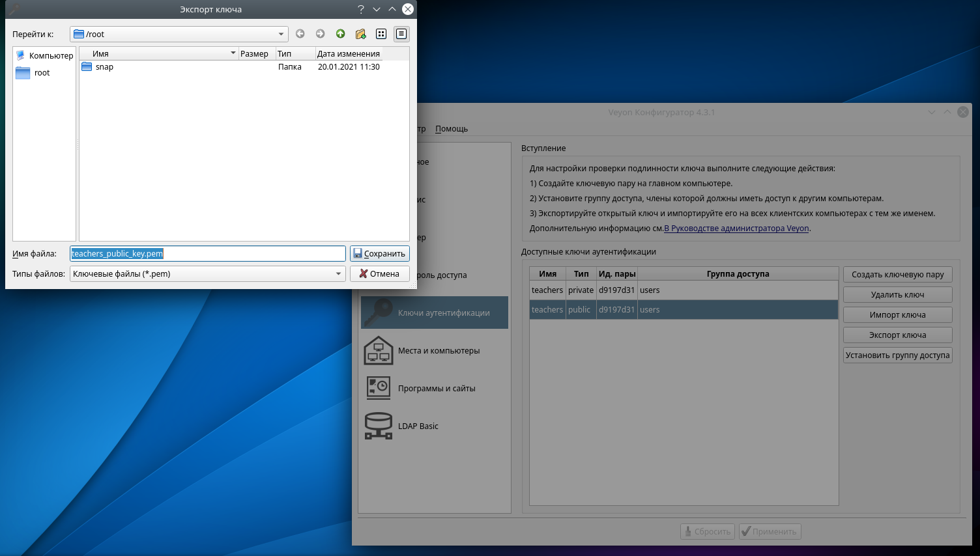Select the teachers private key row
The width and height of the screenshot is (980, 556).
pyautogui.click(x=684, y=290)
